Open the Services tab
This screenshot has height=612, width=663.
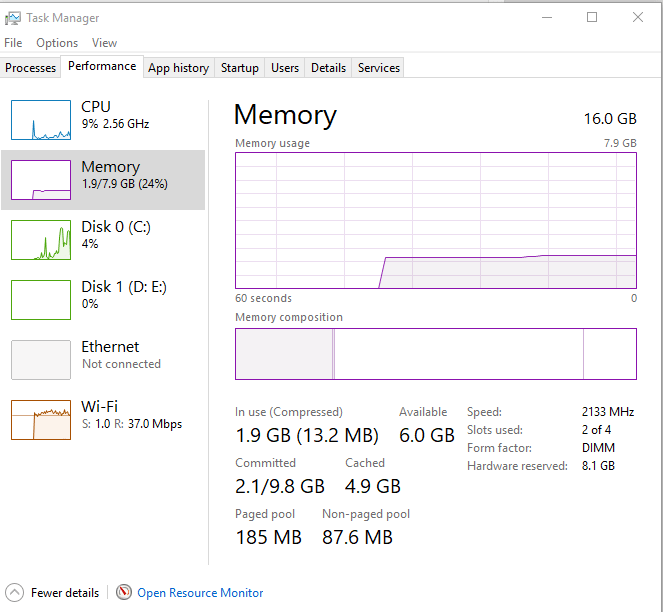pyautogui.click(x=379, y=68)
